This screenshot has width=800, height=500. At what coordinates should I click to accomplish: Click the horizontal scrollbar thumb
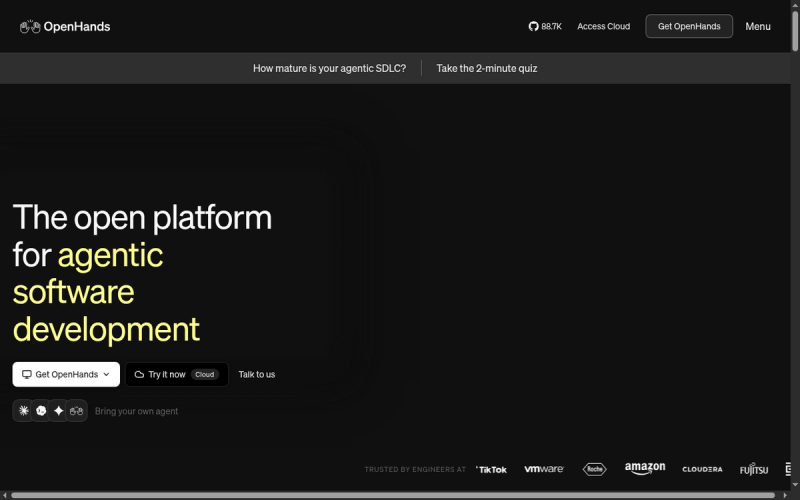[393, 495]
